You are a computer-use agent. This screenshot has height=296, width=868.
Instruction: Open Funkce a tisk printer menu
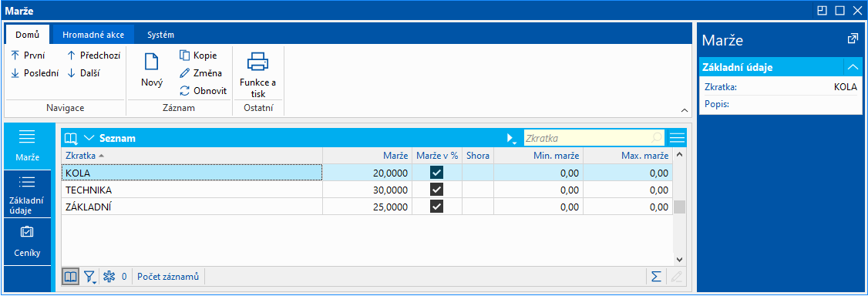tap(258, 75)
